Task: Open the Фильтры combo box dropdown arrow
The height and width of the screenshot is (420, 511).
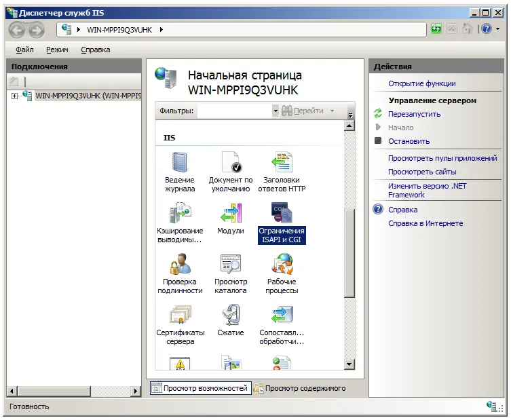Action: coord(276,111)
